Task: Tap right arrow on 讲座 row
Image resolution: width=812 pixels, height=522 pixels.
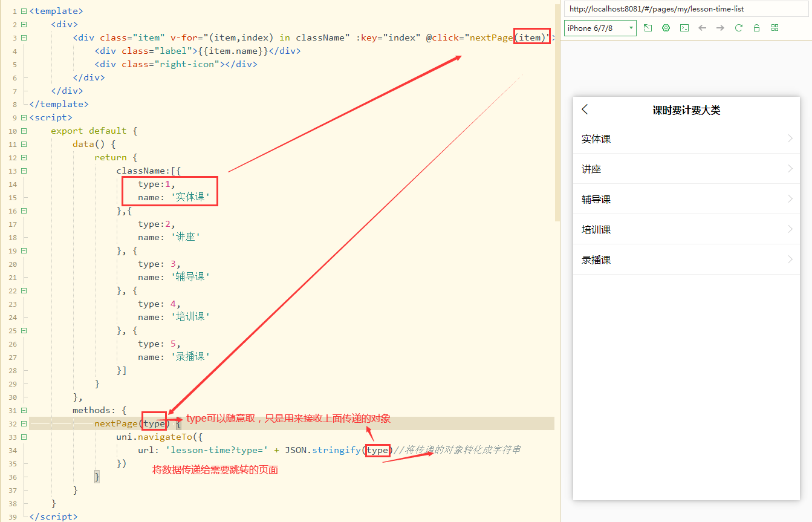Action: [790, 169]
